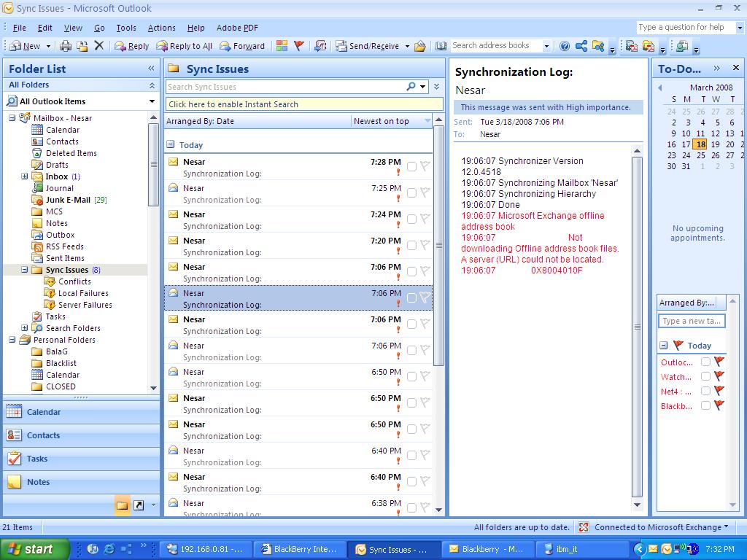The height and width of the screenshot is (560, 747).
Task: Click the Send/Receive toolbar icon
Action: click(369, 45)
